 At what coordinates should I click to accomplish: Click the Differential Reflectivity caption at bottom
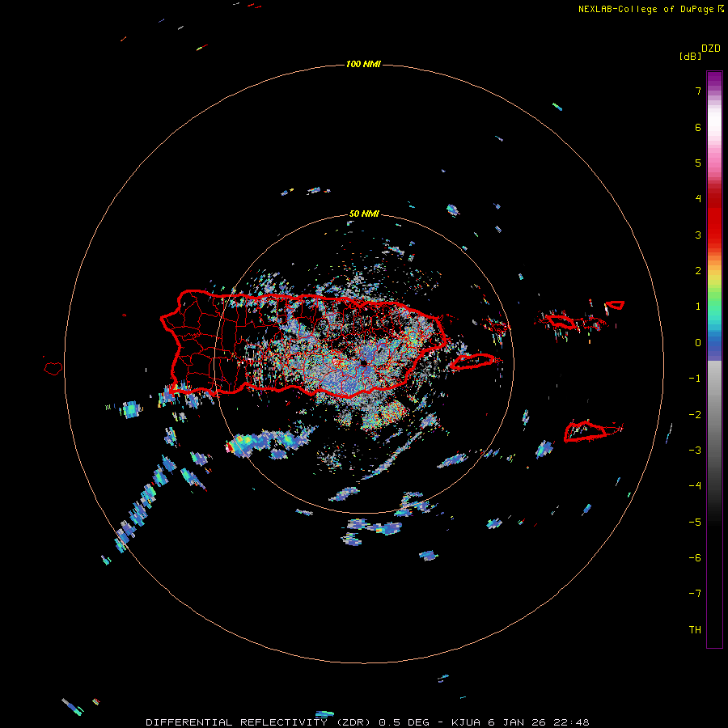368,722
